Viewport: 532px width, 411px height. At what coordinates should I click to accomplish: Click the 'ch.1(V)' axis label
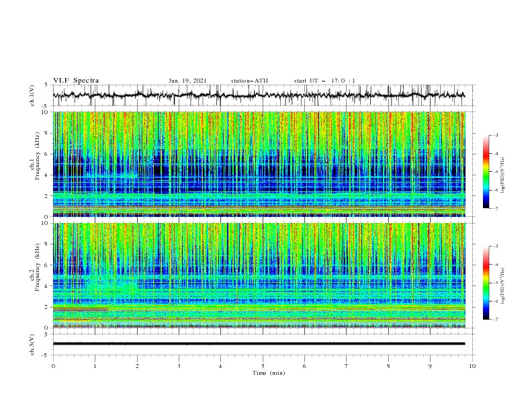pyautogui.click(x=32, y=95)
